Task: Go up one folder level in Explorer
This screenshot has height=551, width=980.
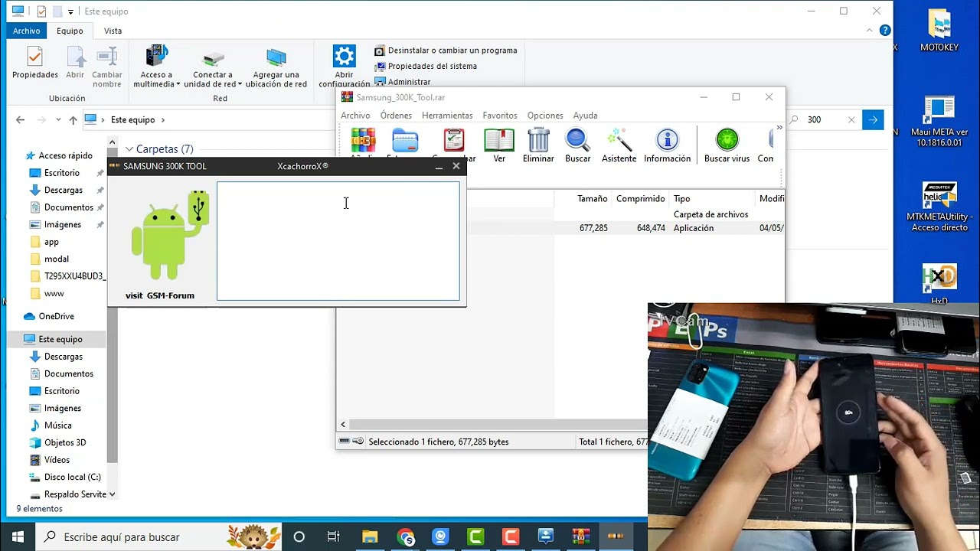Action: point(73,119)
